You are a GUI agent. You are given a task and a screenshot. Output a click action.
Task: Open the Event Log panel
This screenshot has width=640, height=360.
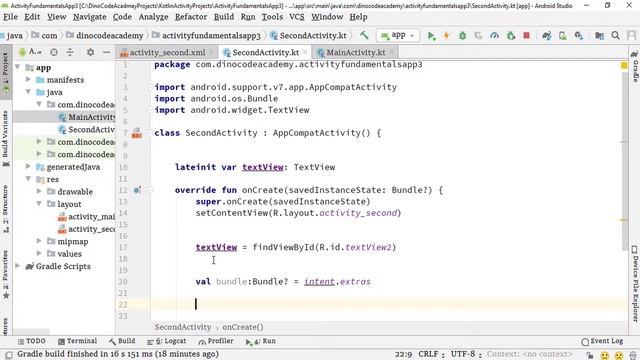[x=602, y=341]
